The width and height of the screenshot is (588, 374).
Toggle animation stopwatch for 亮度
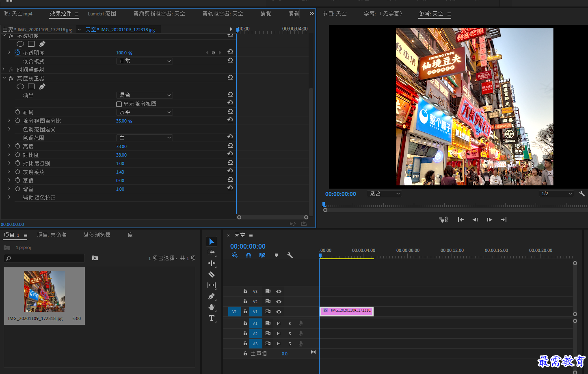(17, 146)
